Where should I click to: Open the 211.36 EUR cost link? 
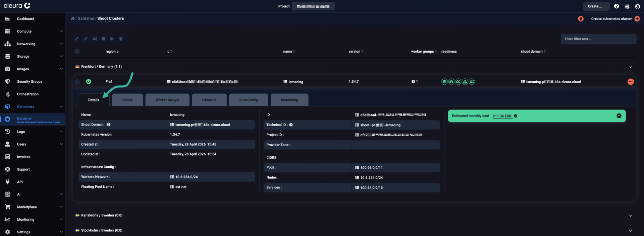[502, 116]
